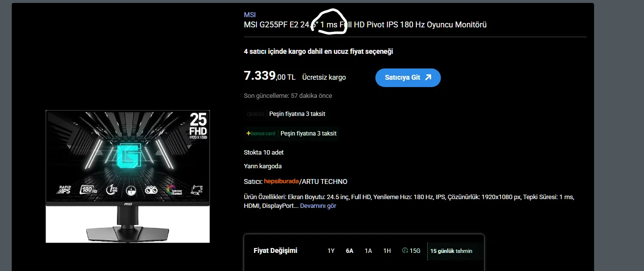This screenshot has height=271, width=644.
Task: Select the 1H price history tab
Action: click(x=387, y=251)
